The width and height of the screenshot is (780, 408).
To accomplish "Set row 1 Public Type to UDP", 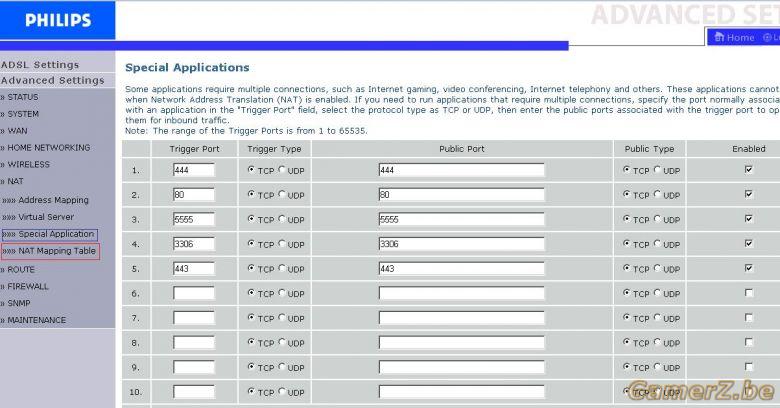I will point(658,170).
